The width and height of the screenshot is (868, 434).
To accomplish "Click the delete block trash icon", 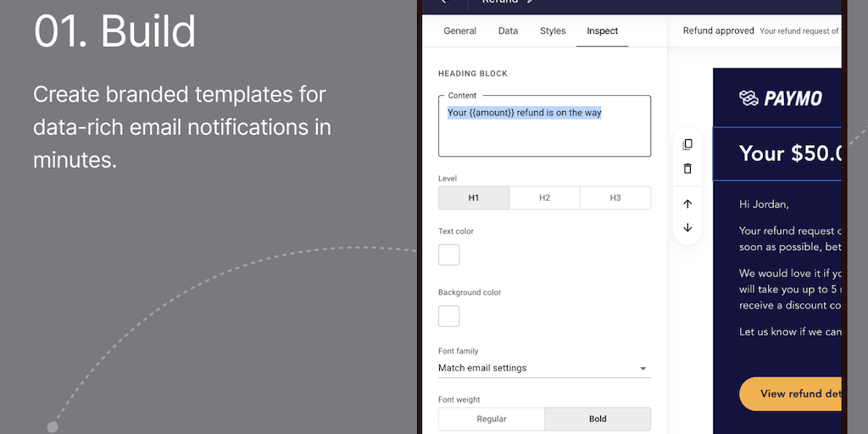I will coord(687,169).
